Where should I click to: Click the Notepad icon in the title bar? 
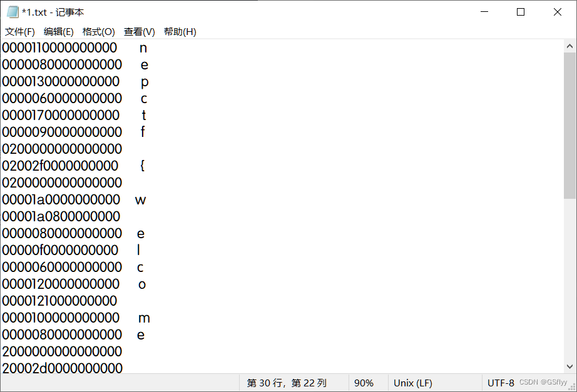click(x=13, y=11)
